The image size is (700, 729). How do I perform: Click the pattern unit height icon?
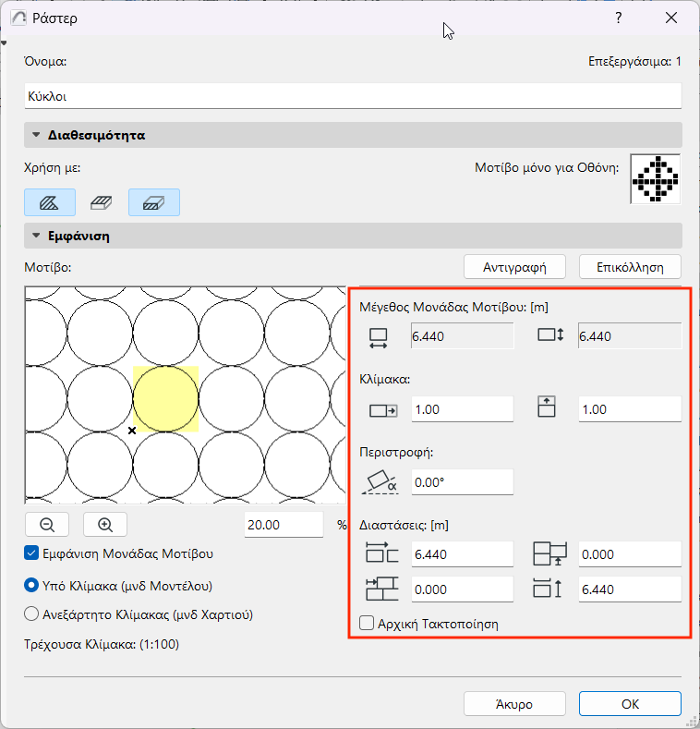pyautogui.click(x=550, y=334)
